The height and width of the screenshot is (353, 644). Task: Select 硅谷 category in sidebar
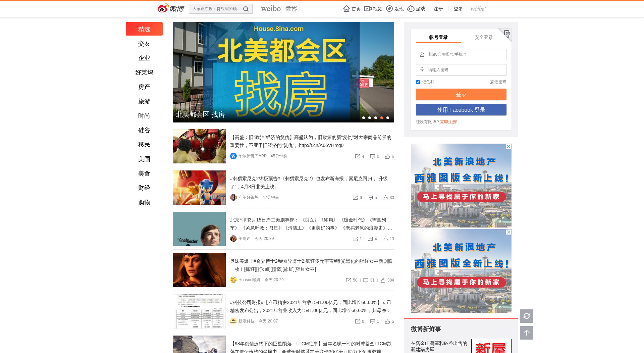pyautogui.click(x=144, y=130)
